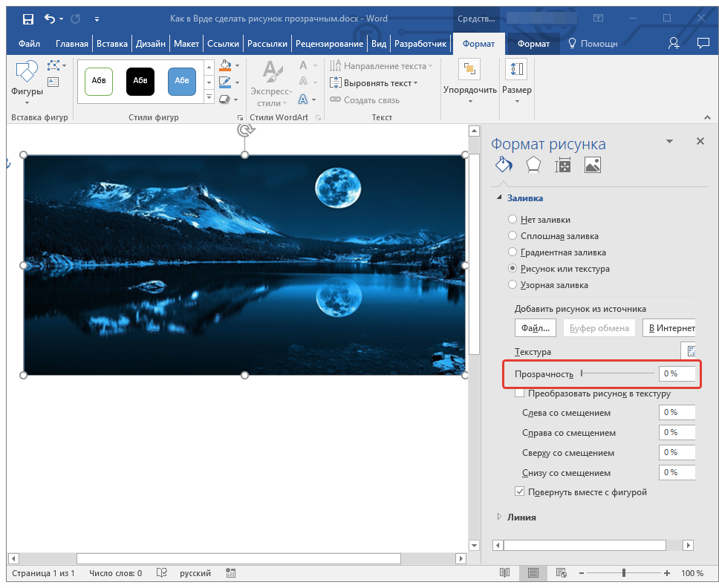Screen dimensions: 719x588
Task: Click the 'Файл...' button
Action: click(x=535, y=328)
